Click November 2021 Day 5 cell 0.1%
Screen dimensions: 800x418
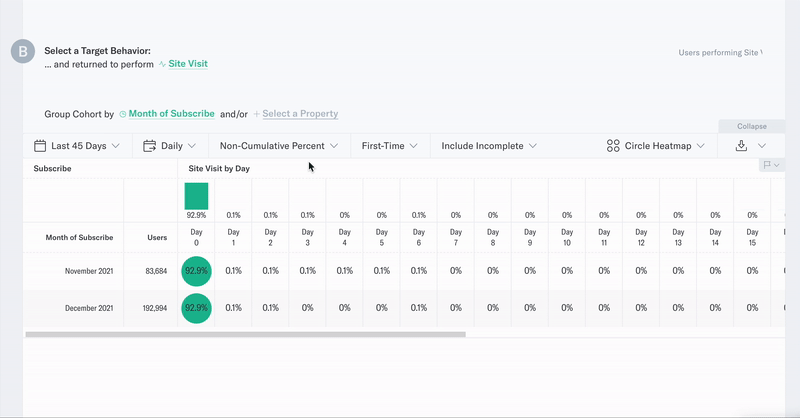(382, 271)
